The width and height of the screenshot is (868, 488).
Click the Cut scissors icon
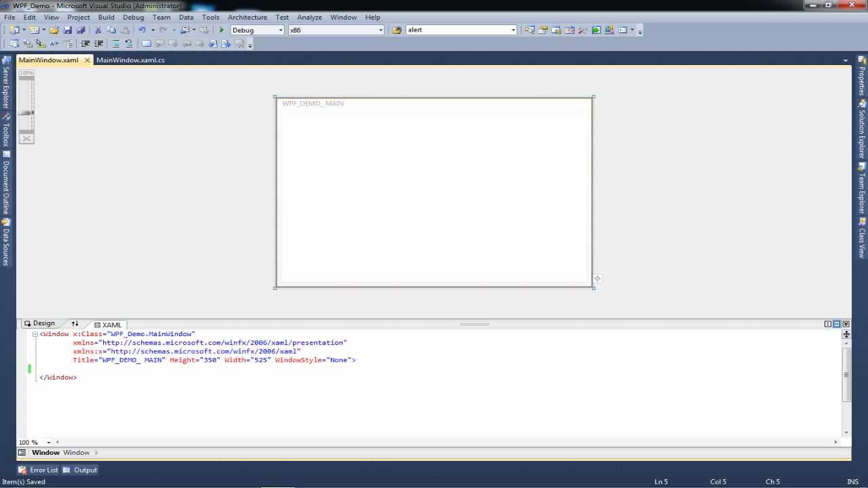[98, 30]
